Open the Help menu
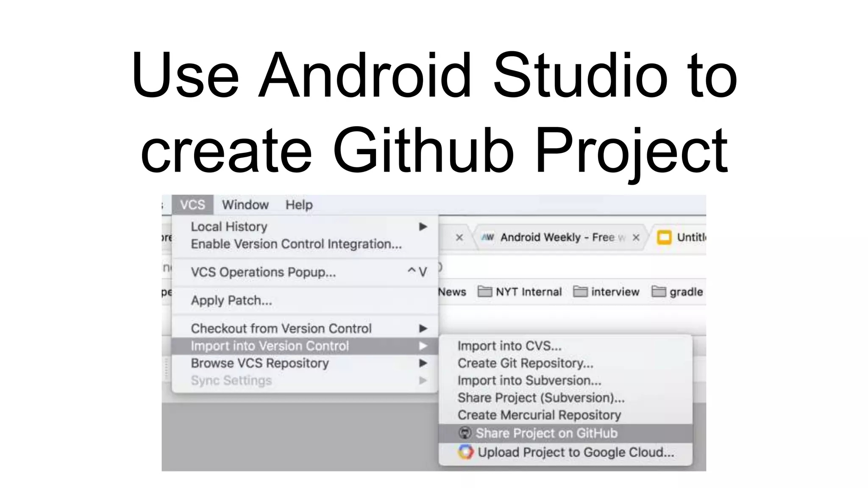Viewport: 868px width, 488px height. click(x=299, y=205)
